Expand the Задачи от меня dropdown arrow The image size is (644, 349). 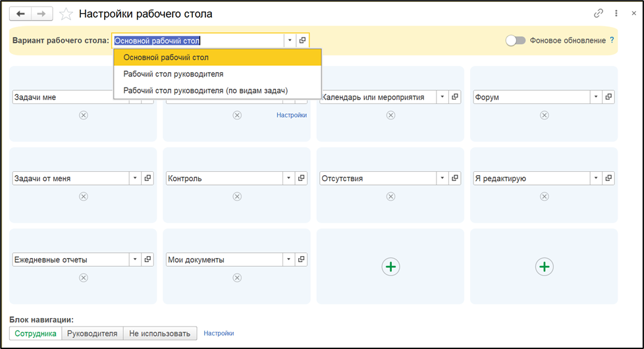pyautogui.click(x=135, y=178)
